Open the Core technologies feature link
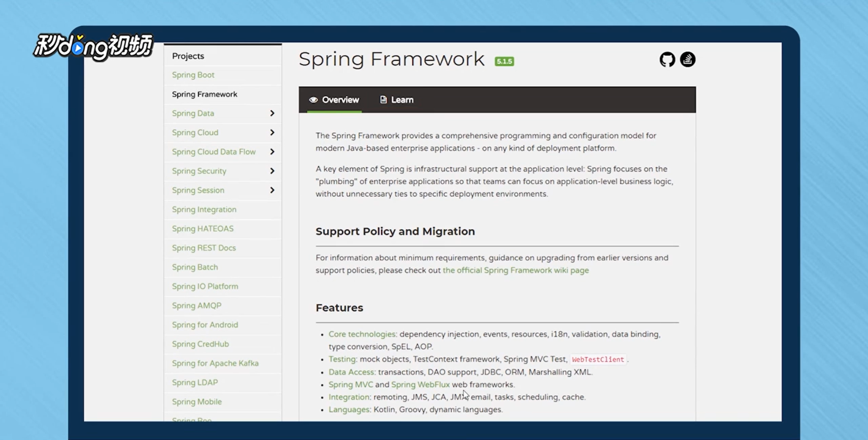The height and width of the screenshot is (440, 868). [363, 334]
